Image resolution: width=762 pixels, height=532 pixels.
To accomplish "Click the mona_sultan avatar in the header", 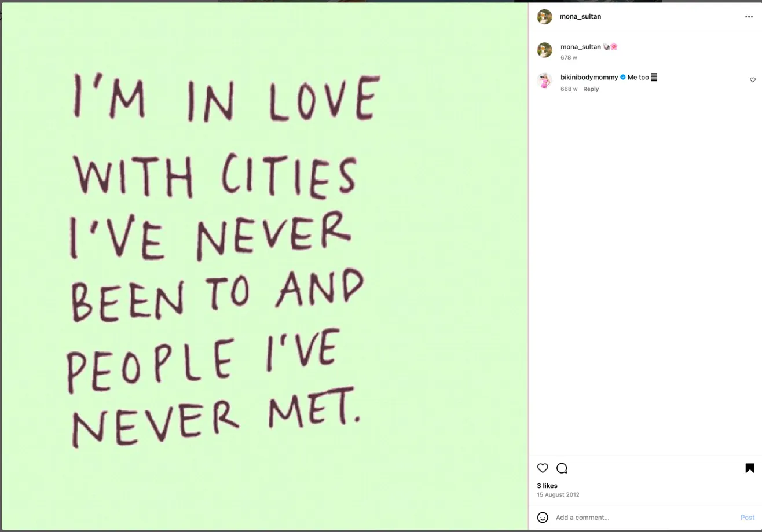I will (x=544, y=17).
